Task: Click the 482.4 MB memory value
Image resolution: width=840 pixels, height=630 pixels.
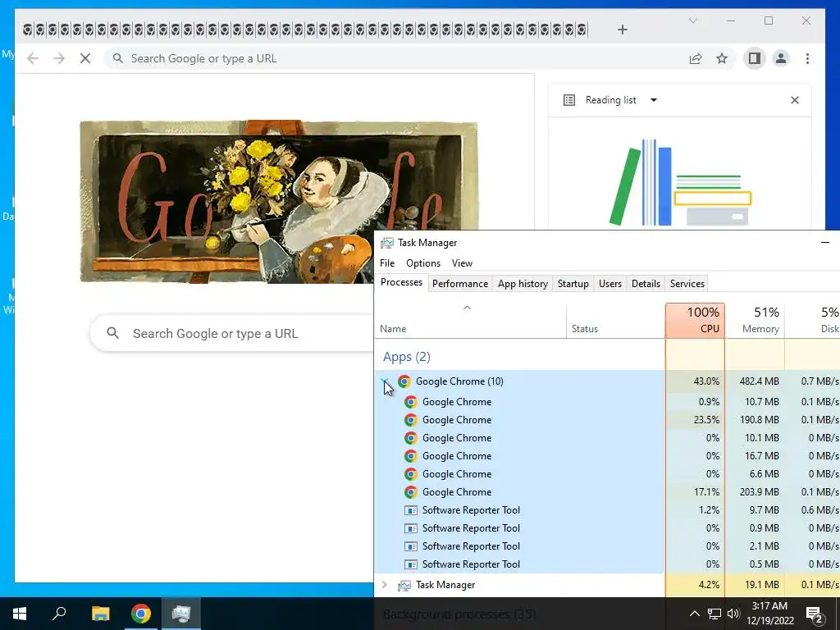Action: [759, 381]
